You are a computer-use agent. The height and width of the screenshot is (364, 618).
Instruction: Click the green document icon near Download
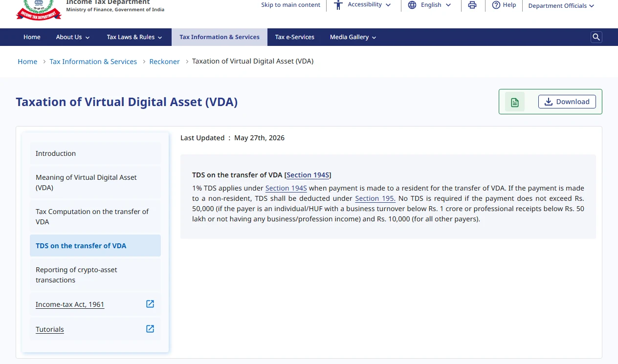click(515, 102)
